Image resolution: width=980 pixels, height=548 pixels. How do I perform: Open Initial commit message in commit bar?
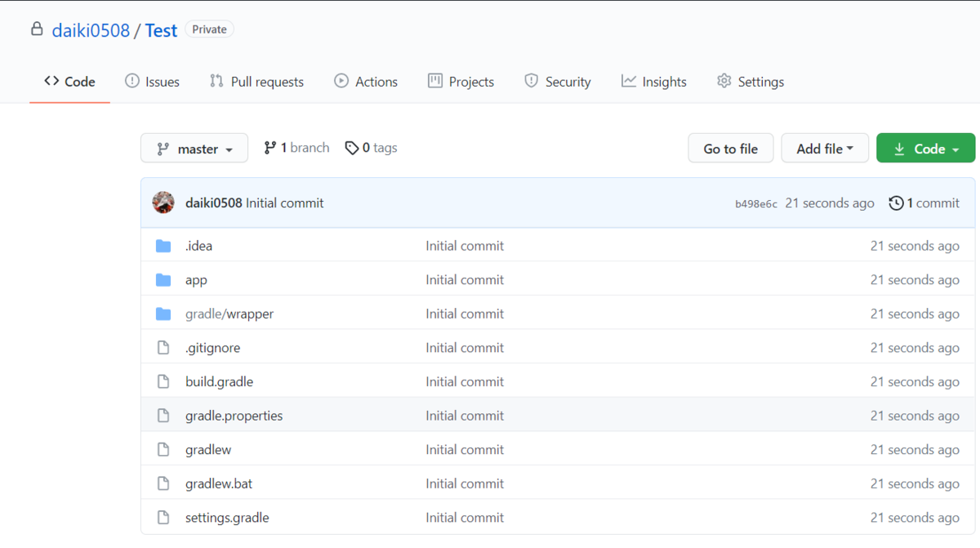(x=285, y=203)
